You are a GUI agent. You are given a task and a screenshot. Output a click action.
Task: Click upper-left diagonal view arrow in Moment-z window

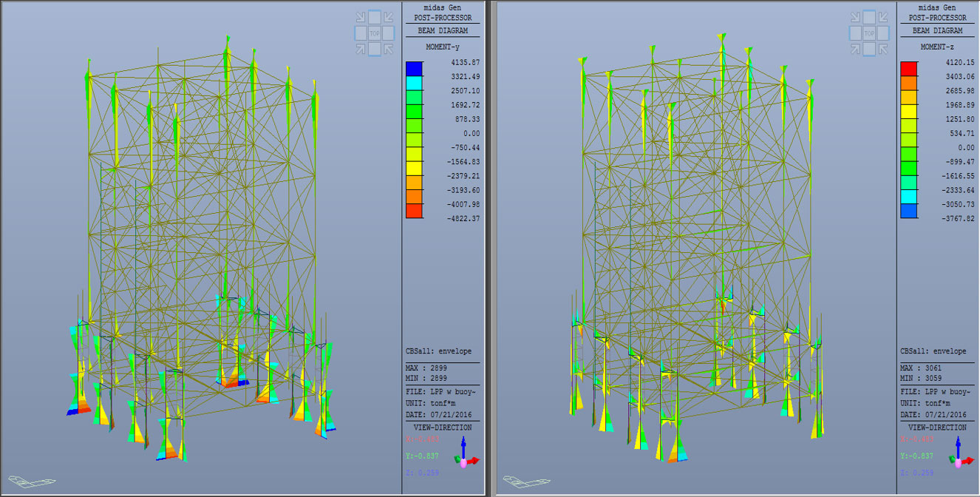tap(855, 18)
